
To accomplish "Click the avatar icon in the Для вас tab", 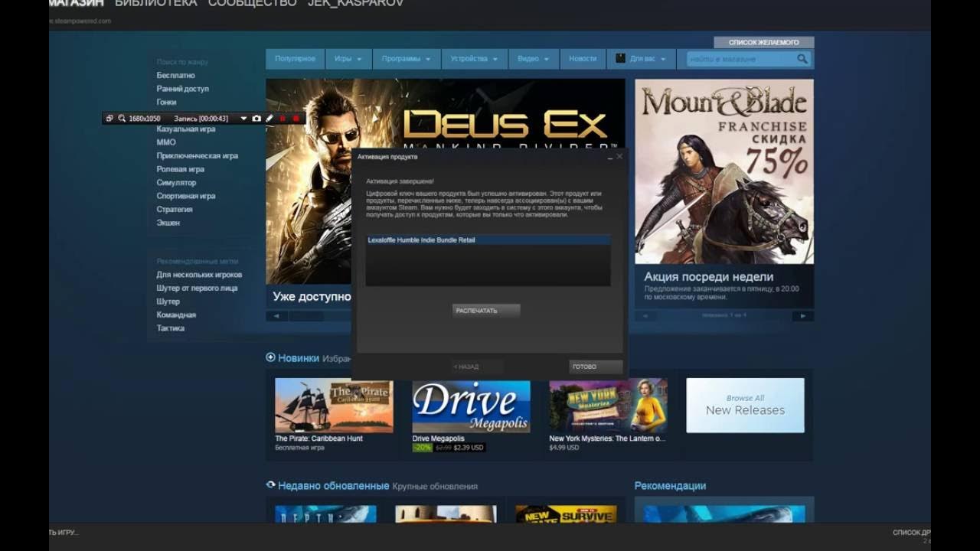I will [620, 58].
